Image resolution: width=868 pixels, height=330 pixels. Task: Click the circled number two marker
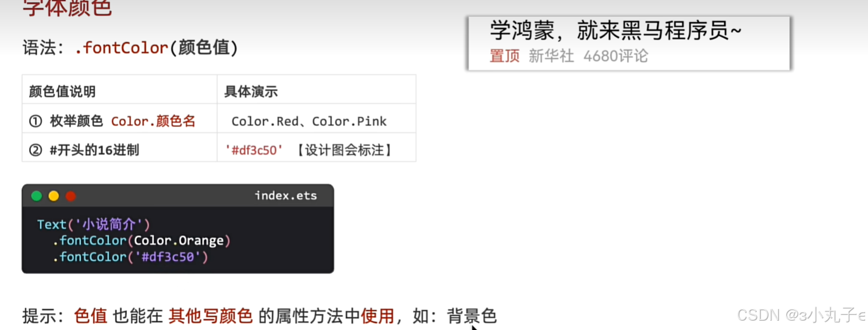[36, 150]
